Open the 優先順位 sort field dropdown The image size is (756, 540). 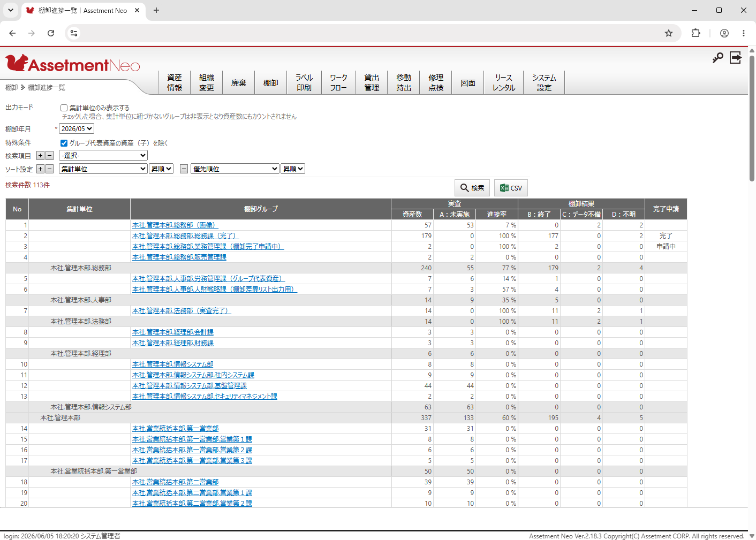(x=235, y=169)
